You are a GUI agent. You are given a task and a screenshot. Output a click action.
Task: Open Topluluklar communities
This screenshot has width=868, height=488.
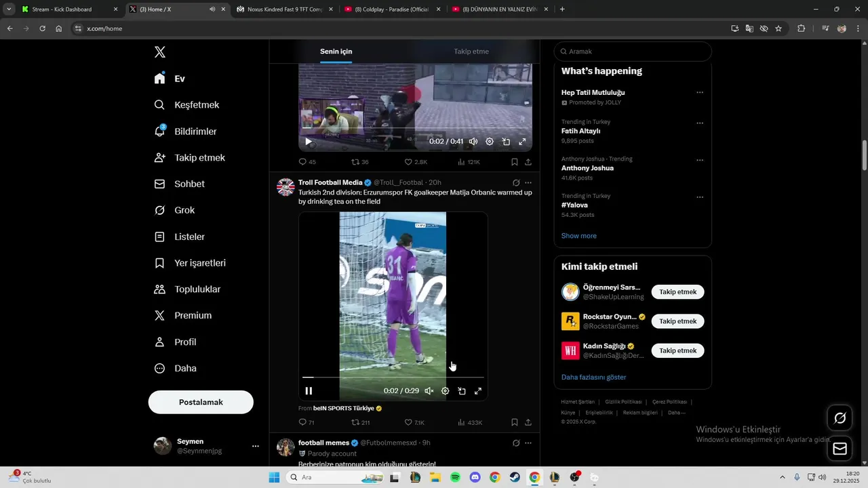point(187,289)
